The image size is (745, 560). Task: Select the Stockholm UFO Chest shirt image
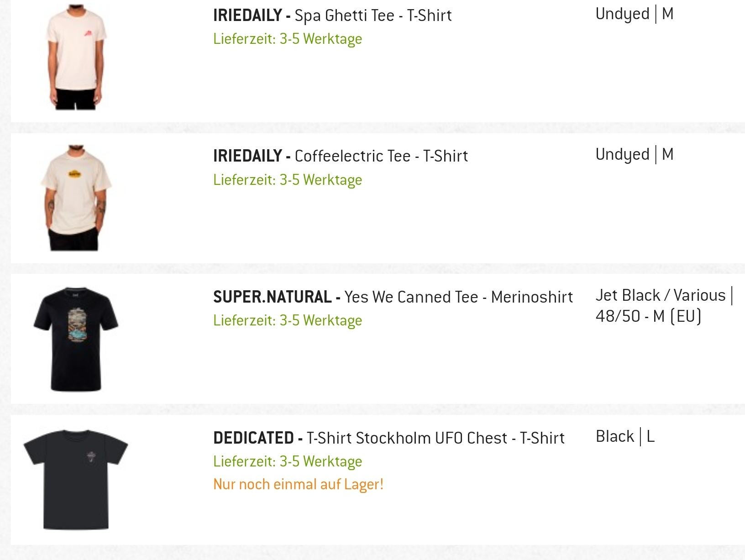[x=76, y=479]
